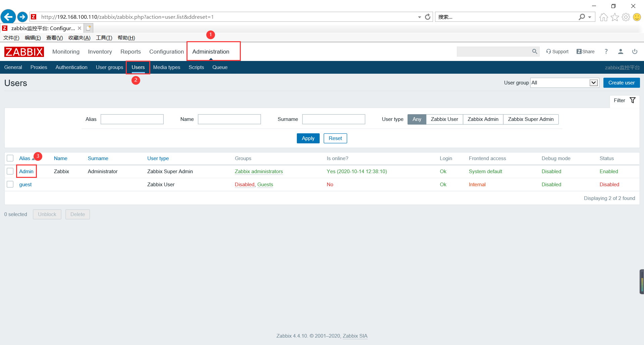Click the smiley feedback icon
Image resolution: width=644 pixels, height=345 pixels.
(x=637, y=17)
